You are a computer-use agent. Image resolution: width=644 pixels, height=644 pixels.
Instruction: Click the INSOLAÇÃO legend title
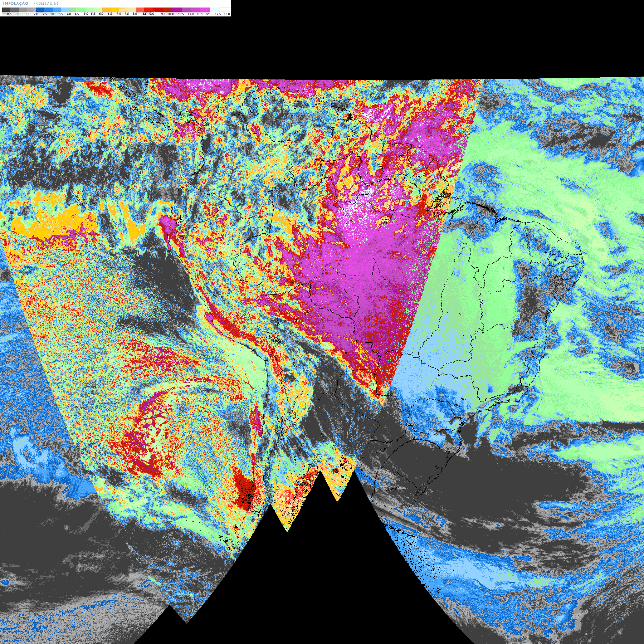click(16, 3)
